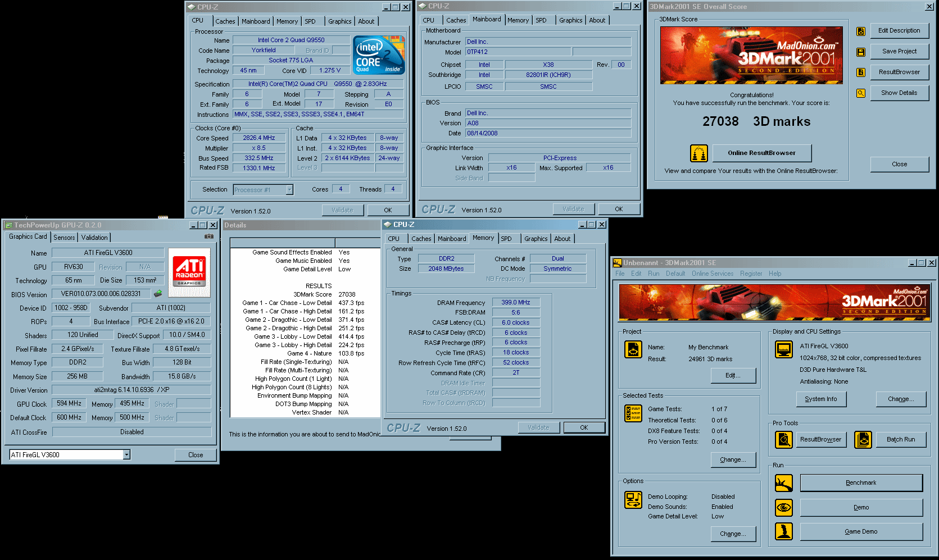The image size is (939, 560).
Task: Click Change button under Options
Action: click(x=733, y=534)
